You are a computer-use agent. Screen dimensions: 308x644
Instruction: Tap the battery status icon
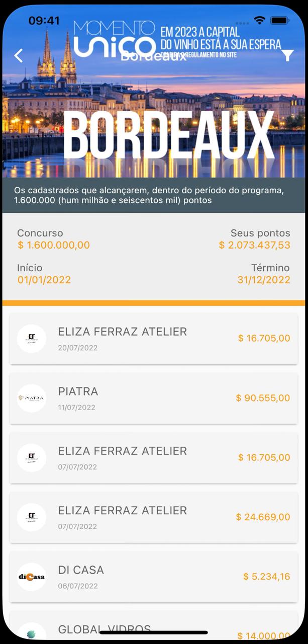tap(279, 21)
